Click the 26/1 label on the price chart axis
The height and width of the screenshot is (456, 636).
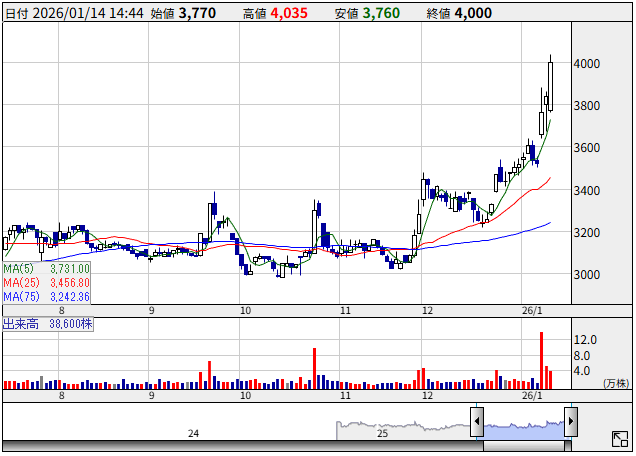pos(536,311)
